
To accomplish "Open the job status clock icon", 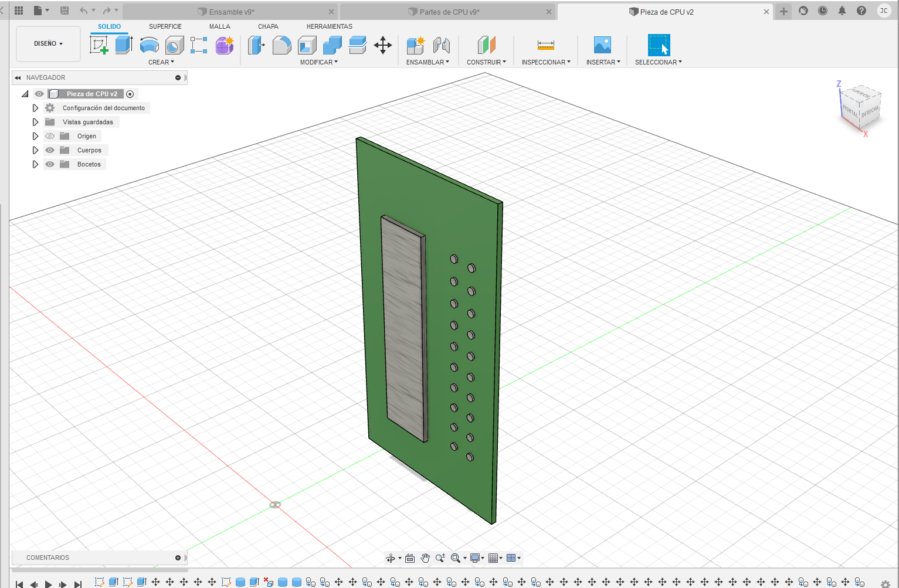I will pyautogui.click(x=823, y=11).
